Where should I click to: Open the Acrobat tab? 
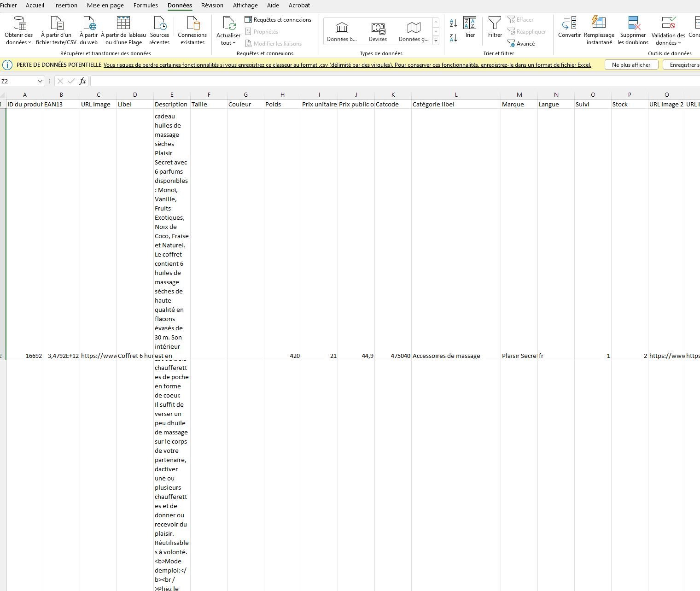[299, 6]
